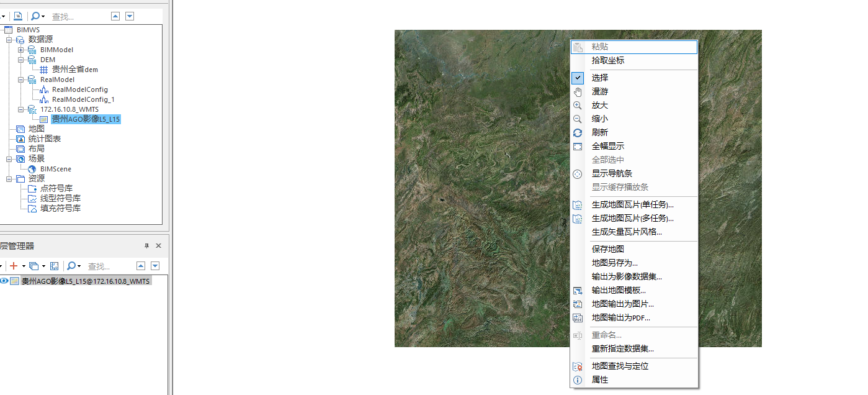Viewport: 868px width, 395px height.
Task: Select the 统计图表 tree node
Action: [x=44, y=139]
